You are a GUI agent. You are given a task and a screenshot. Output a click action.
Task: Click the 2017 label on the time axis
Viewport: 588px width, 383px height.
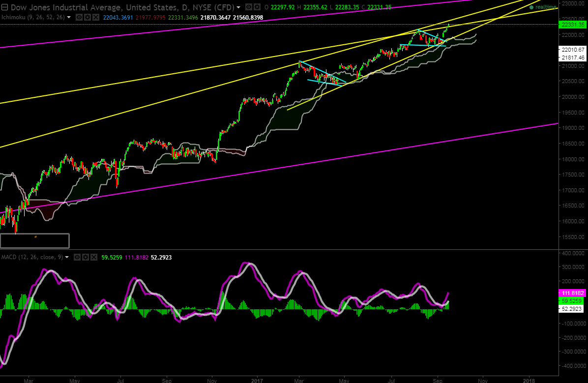pos(258,381)
